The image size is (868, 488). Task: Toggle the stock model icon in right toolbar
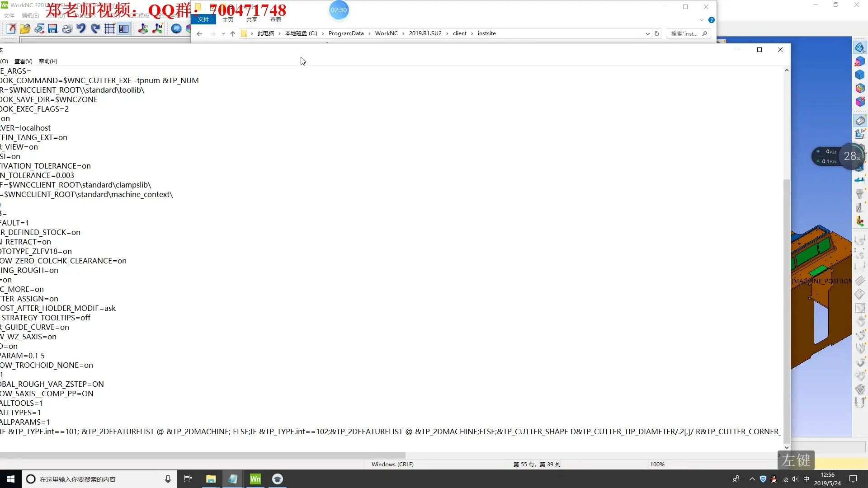point(859,121)
